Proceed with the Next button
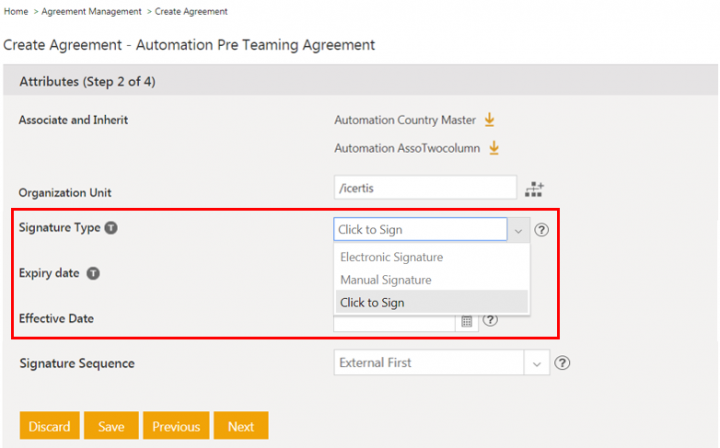The width and height of the screenshot is (720, 448). pos(241,426)
